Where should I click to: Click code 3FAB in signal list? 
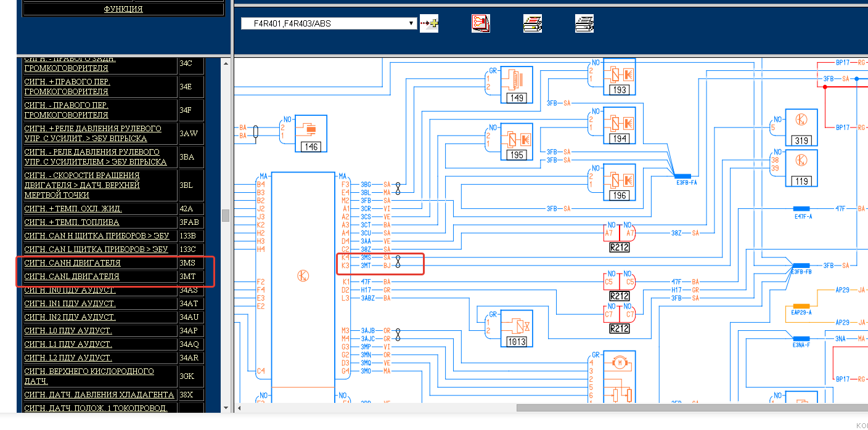tap(189, 222)
